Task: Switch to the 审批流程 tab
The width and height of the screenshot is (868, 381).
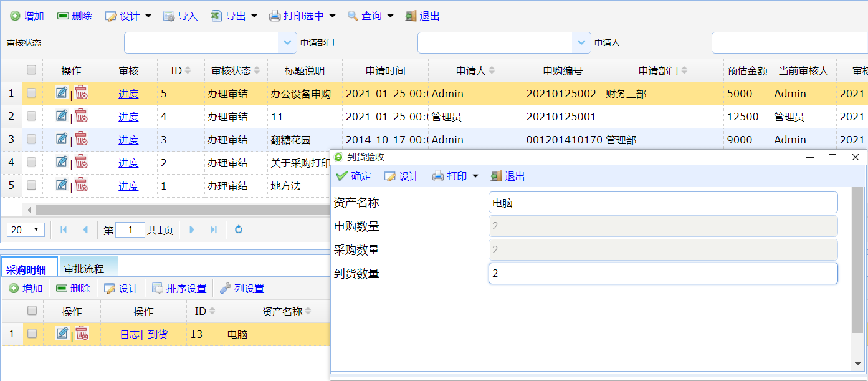Action: click(x=84, y=269)
